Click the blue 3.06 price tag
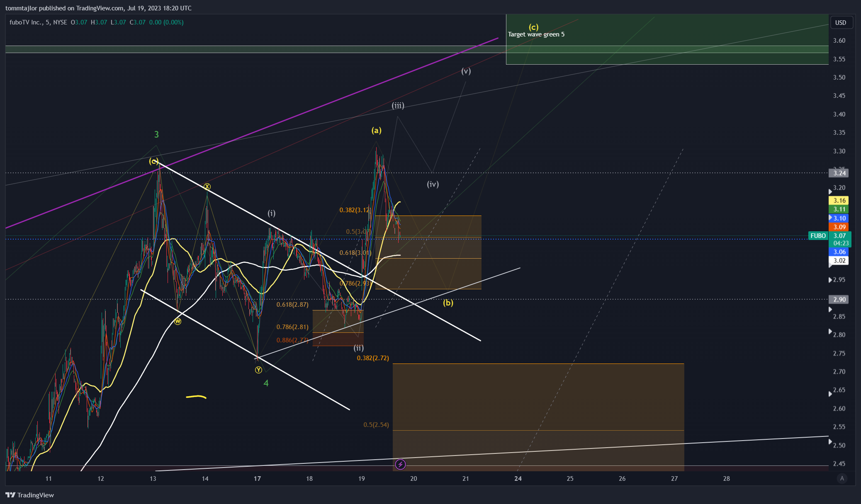This screenshot has width=861, height=504. [839, 252]
